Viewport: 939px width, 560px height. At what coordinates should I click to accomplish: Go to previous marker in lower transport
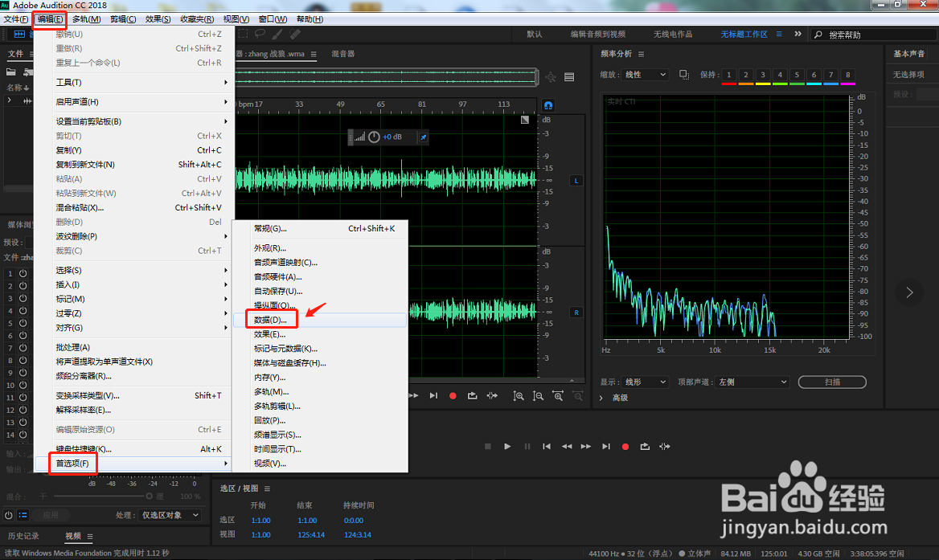coord(547,447)
